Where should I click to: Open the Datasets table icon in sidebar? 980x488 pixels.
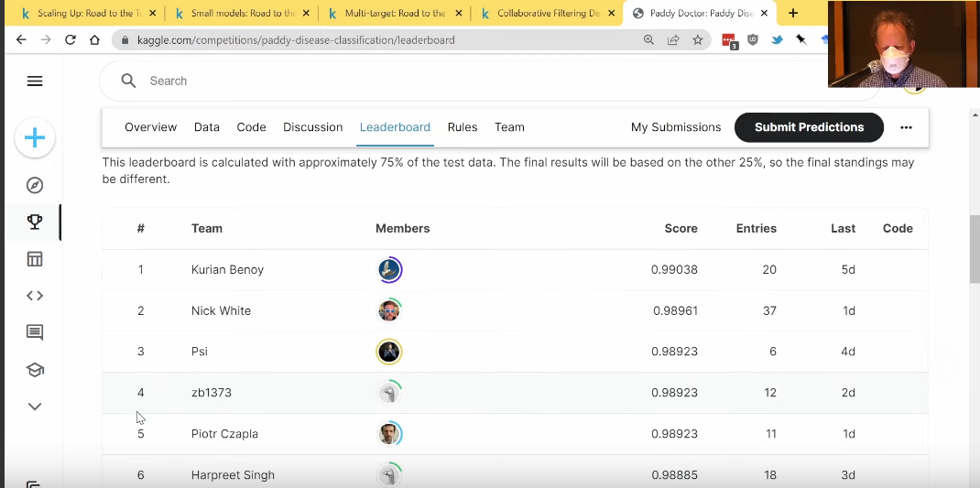[x=35, y=259]
